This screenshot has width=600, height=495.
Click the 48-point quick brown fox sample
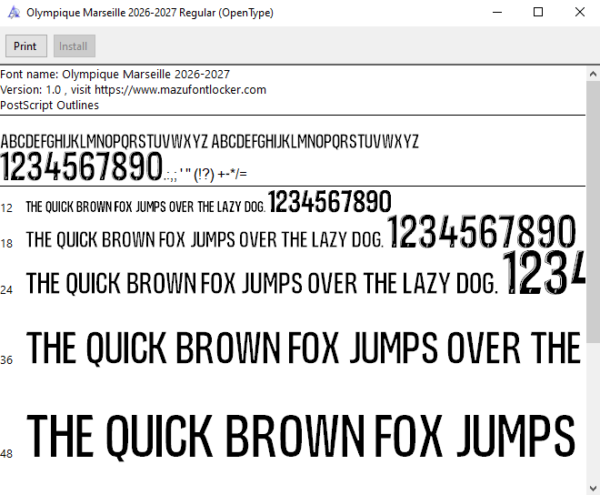click(301, 436)
